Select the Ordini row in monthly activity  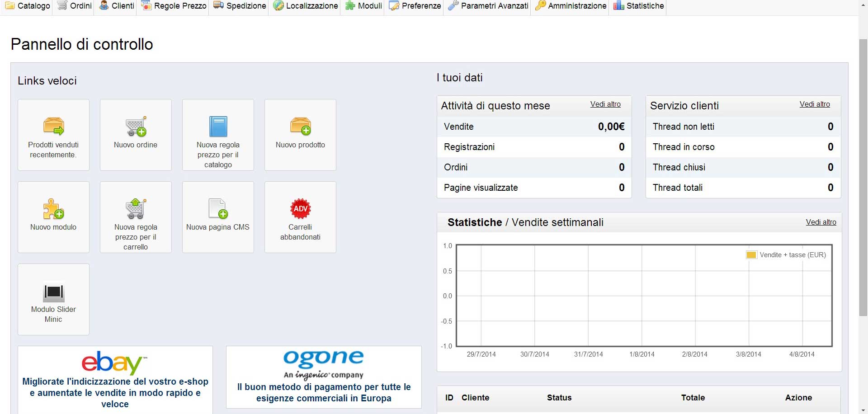(x=534, y=167)
